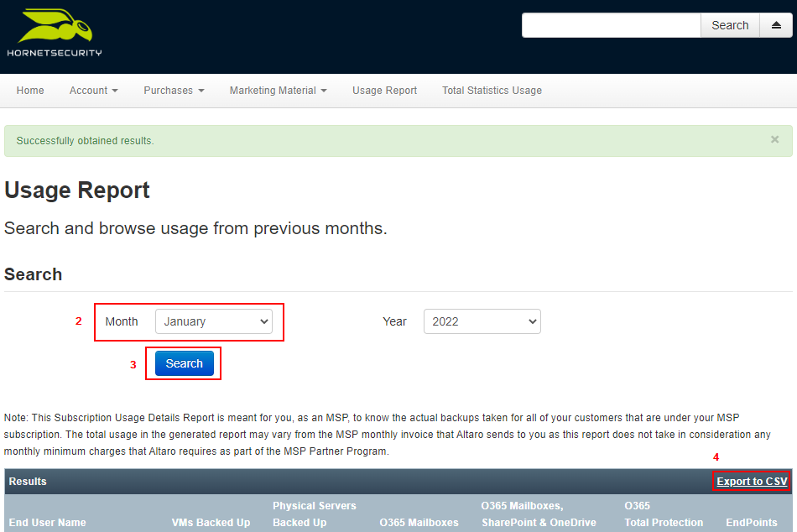Click the VMs Backed Up column header
The image size is (797, 532).
(211, 522)
